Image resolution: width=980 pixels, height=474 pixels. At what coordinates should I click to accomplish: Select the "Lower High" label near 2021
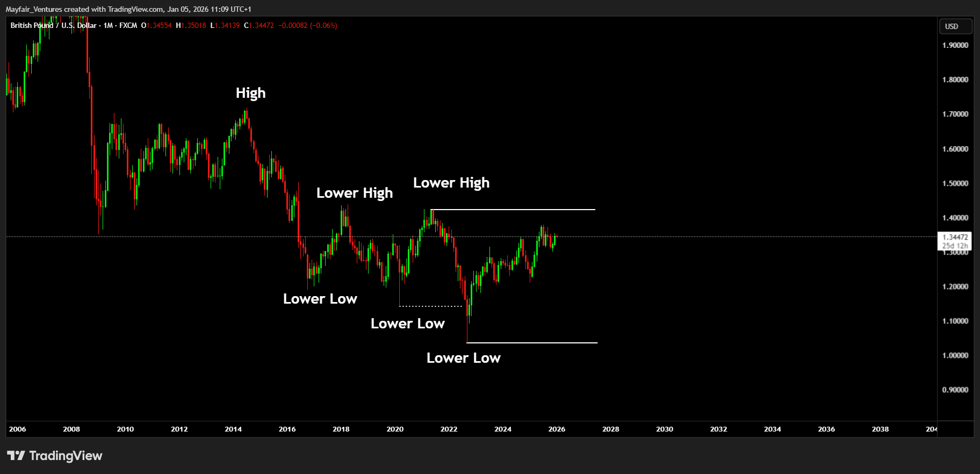(x=451, y=183)
